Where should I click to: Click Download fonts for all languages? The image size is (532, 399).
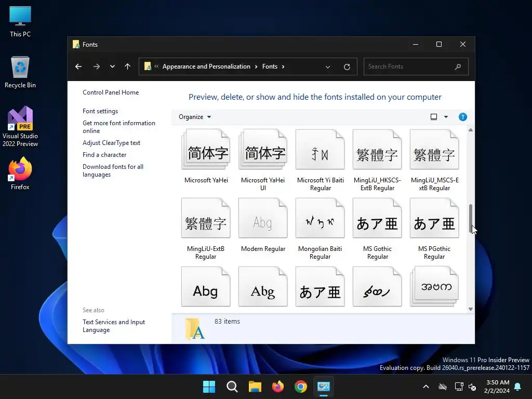click(113, 170)
